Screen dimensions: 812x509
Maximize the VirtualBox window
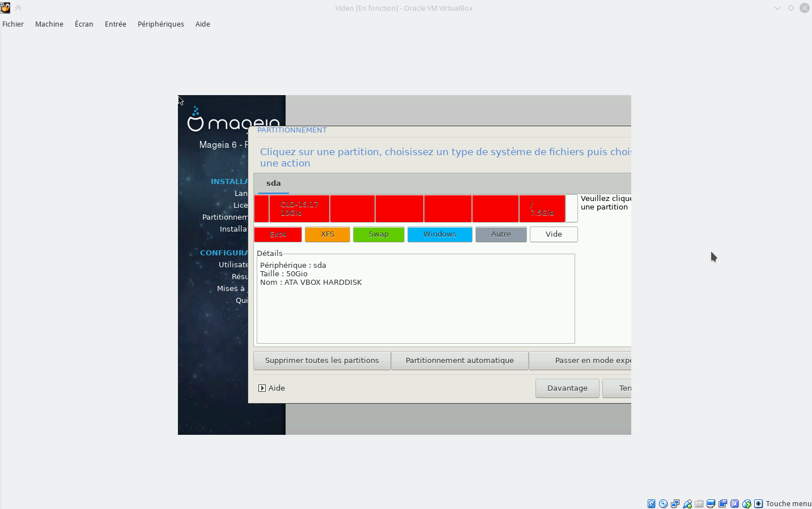click(791, 8)
